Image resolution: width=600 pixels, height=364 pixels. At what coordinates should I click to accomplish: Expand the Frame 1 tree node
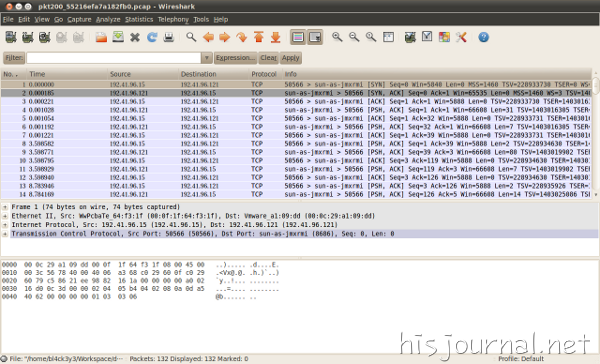coord(5,207)
